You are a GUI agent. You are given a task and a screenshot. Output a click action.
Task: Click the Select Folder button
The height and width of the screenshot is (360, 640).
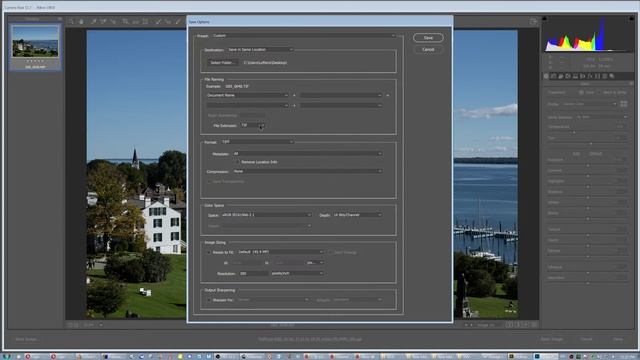point(222,63)
